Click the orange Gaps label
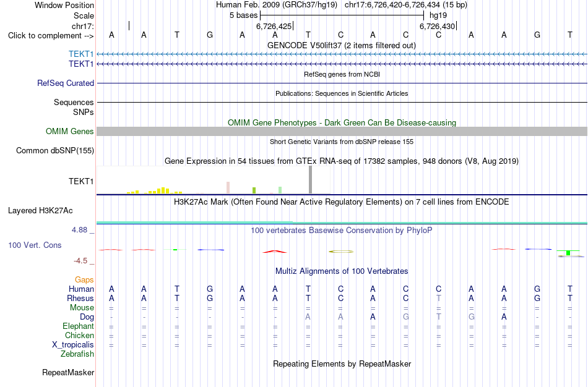588x387 pixels. point(84,280)
